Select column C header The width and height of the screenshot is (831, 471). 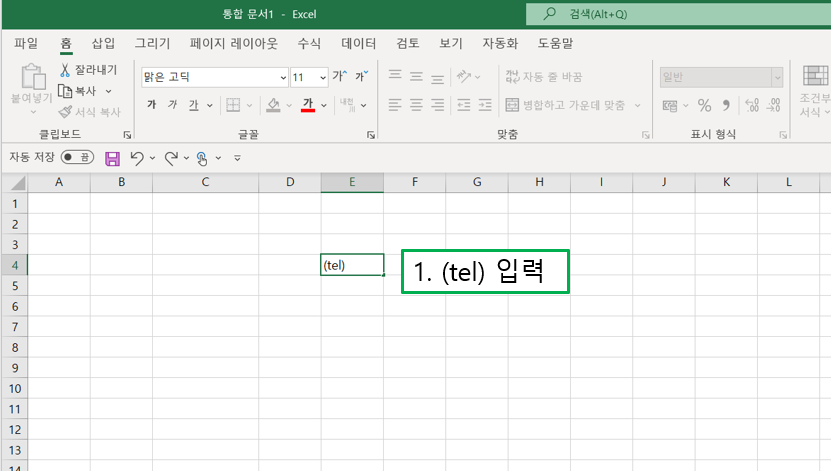coord(205,182)
